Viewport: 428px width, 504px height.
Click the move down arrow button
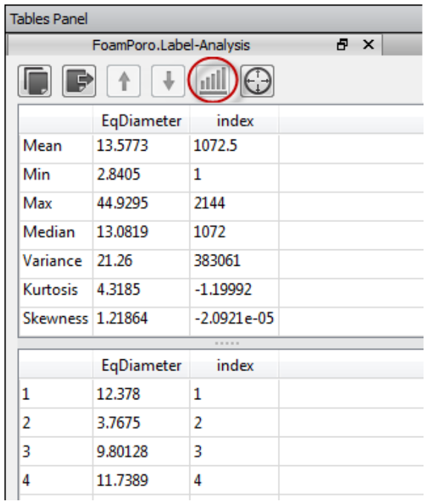pos(168,81)
